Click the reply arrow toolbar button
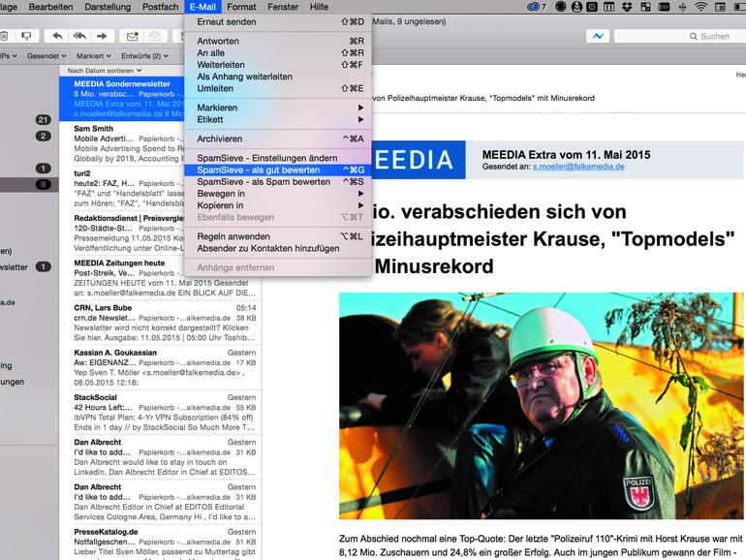The width and height of the screenshot is (746, 560). pos(57,36)
